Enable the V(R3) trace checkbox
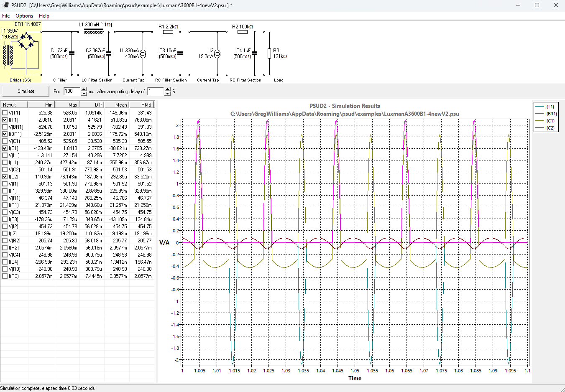Screen dimensions: 565x392 (5, 269)
